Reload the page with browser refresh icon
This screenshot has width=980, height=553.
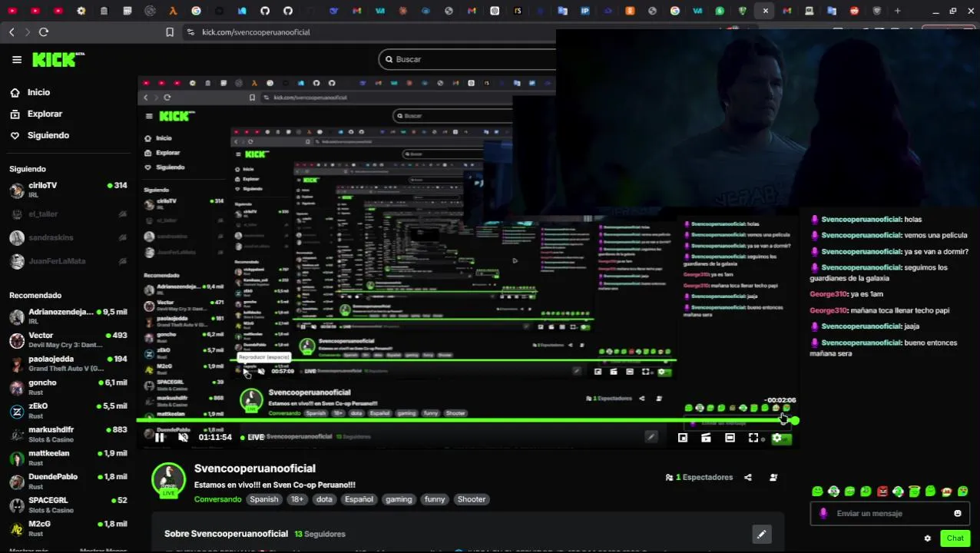coord(44,31)
